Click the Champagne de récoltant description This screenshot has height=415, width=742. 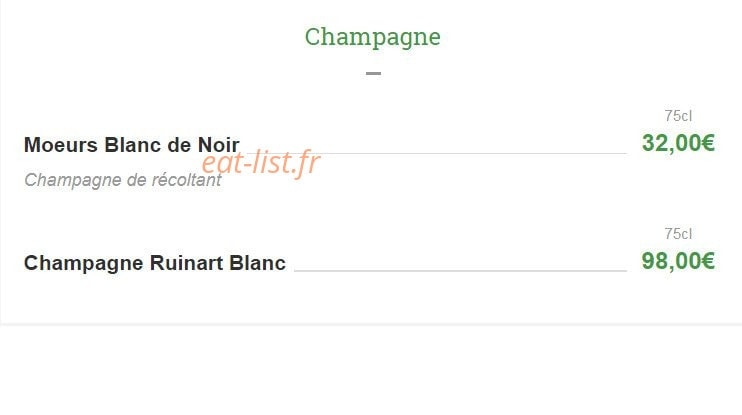coord(123,180)
